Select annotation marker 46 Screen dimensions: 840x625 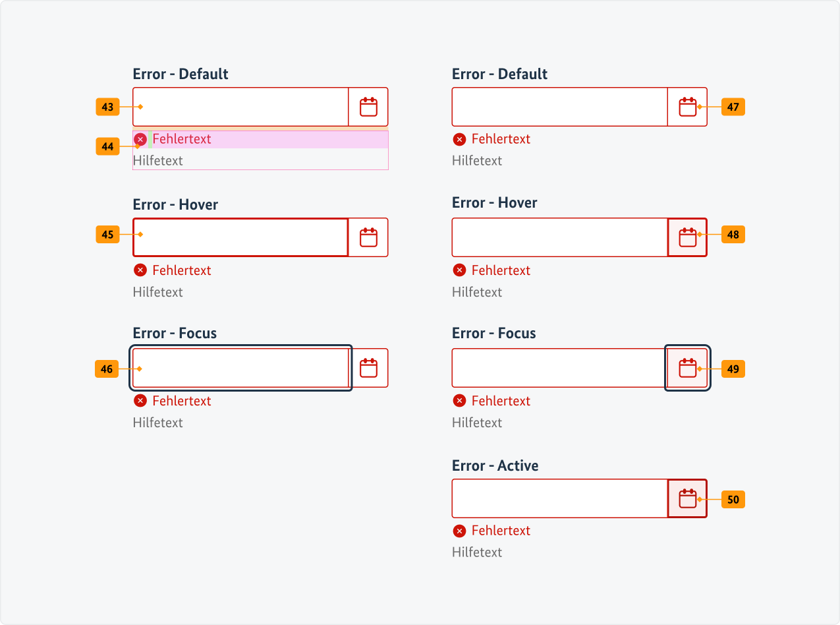(107, 369)
